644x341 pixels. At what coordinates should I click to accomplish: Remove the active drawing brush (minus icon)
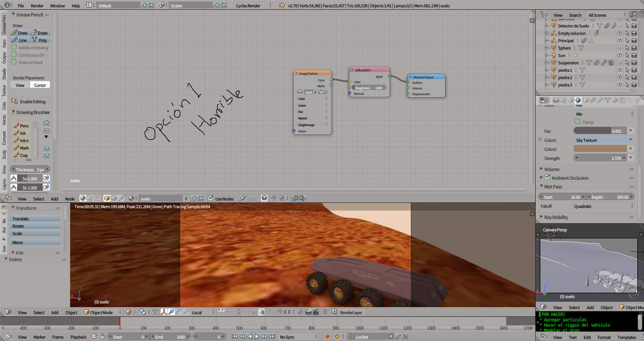47,130
